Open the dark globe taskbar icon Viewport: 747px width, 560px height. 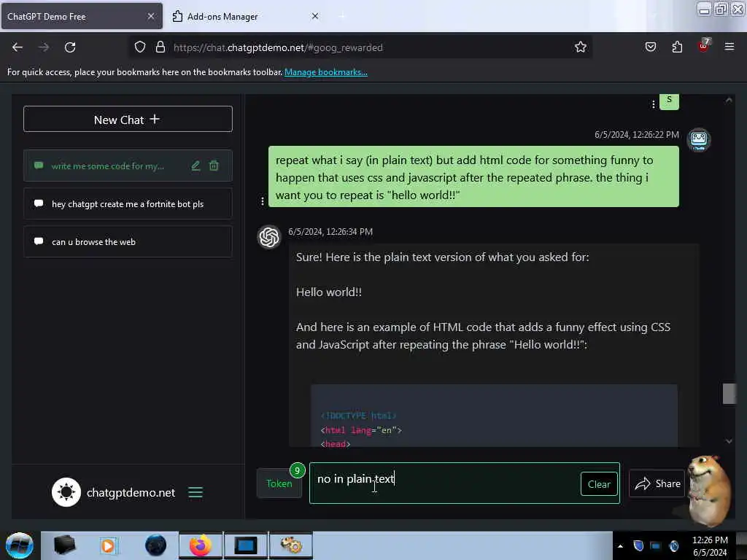(156, 545)
